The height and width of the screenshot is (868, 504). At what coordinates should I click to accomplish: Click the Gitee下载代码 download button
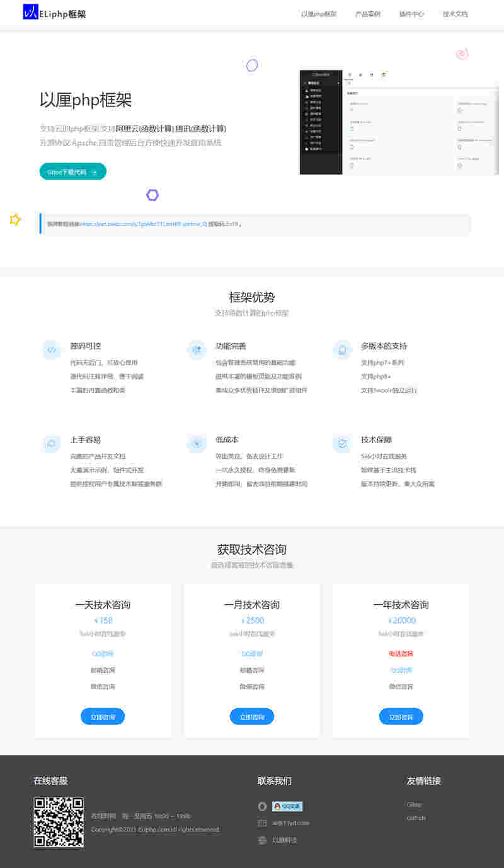(x=72, y=171)
